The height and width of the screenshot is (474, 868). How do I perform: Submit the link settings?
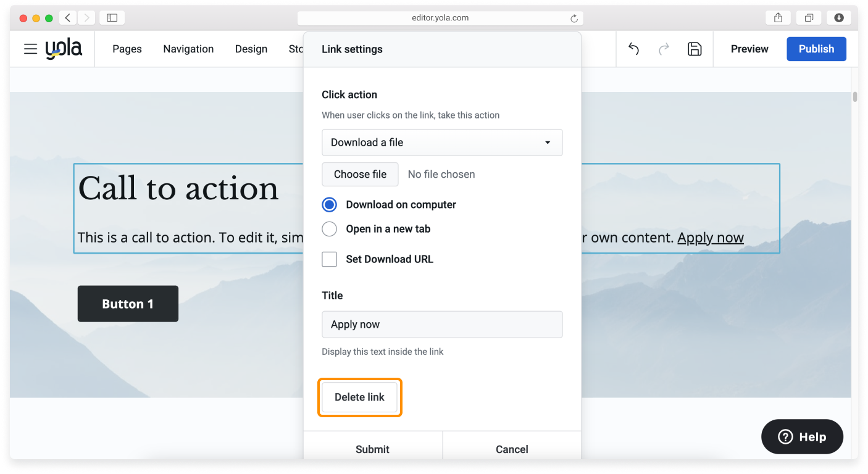tap(373, 449)
